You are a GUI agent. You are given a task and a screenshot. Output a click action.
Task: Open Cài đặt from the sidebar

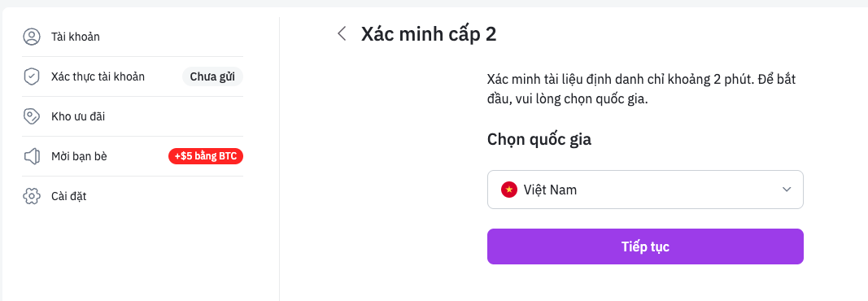pyautogui.click(x=133, y=196)
